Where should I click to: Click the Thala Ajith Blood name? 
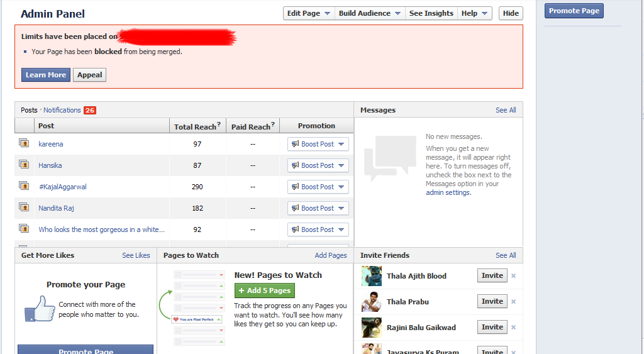coord(416,276)
